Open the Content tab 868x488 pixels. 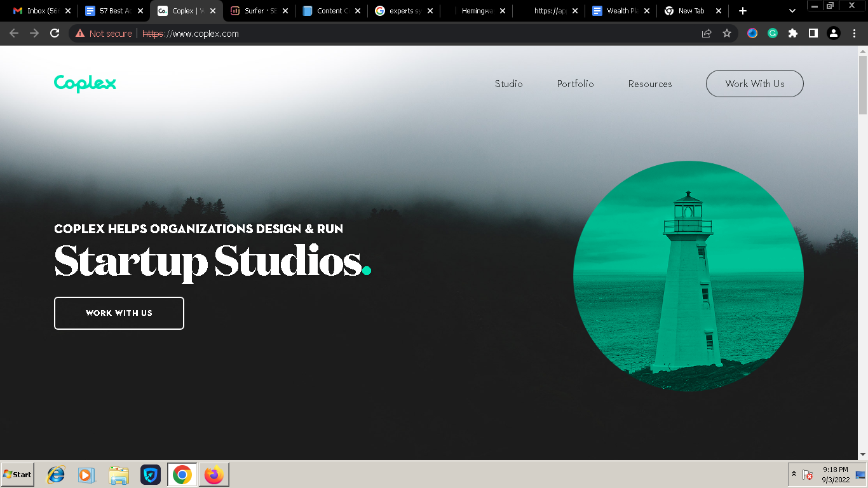pyautogui.click(x=331, y=11)
